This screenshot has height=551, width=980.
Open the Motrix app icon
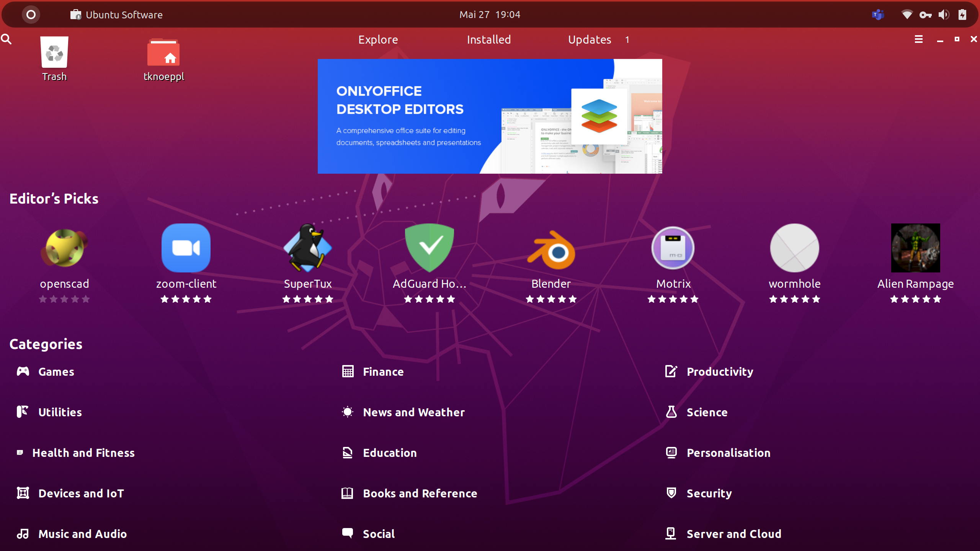673,248
